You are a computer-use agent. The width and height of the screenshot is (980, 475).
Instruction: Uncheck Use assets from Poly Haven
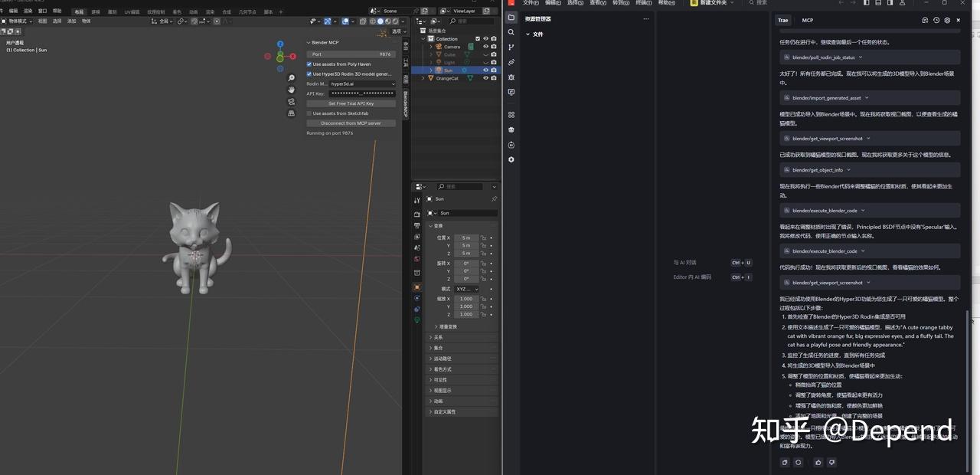pos(309,64)
